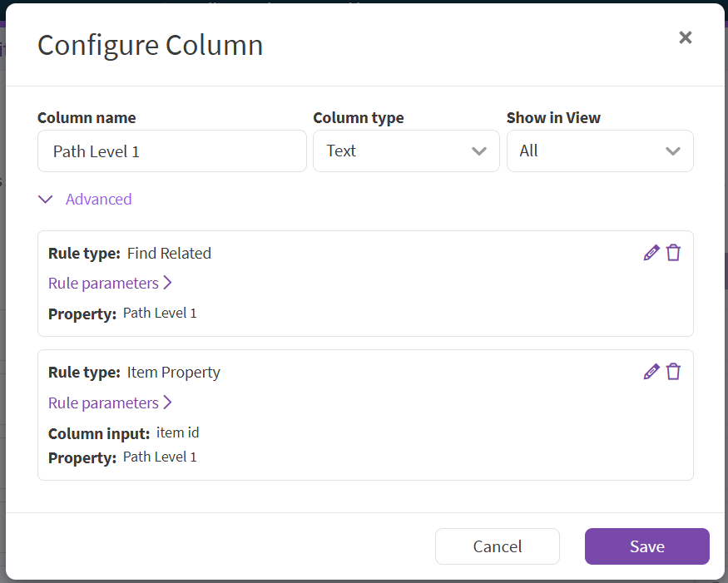Save the column configuration

[x=646, y=546]
